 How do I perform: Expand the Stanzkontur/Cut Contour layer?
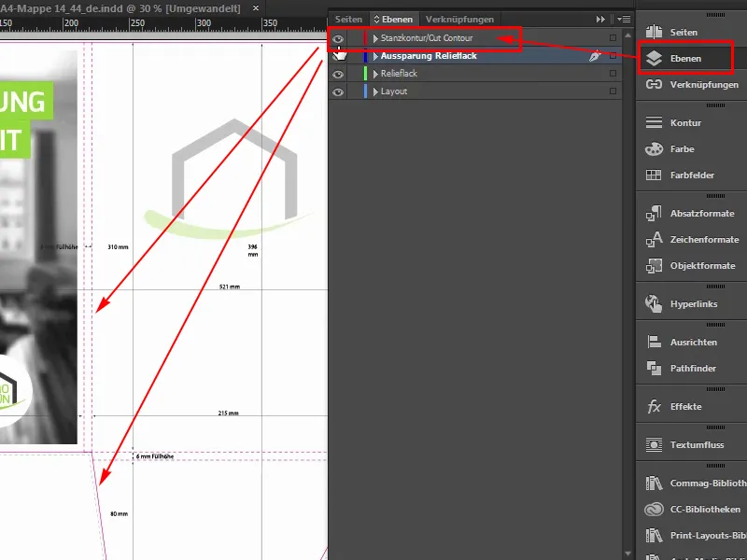[x=375, y=38]
